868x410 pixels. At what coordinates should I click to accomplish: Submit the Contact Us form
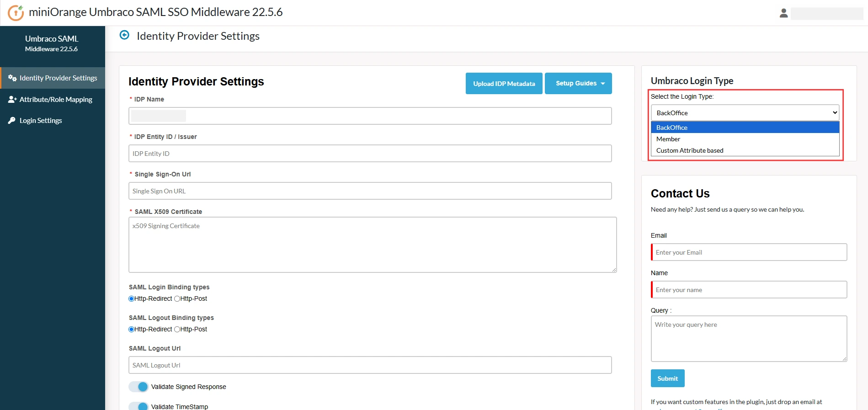(x=668, y=378)
